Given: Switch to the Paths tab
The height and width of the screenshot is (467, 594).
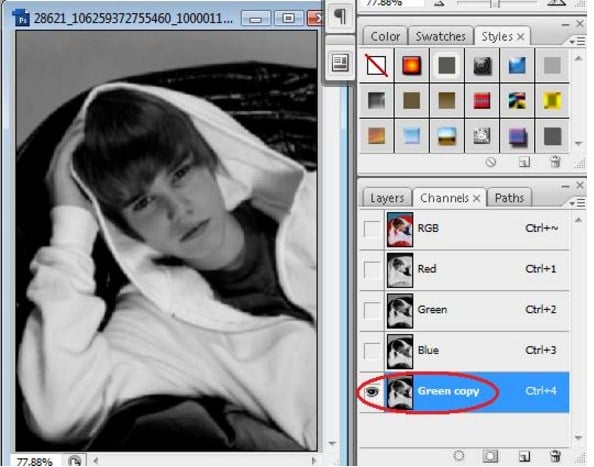Looking at the screenshot, I should click(509, 198).
